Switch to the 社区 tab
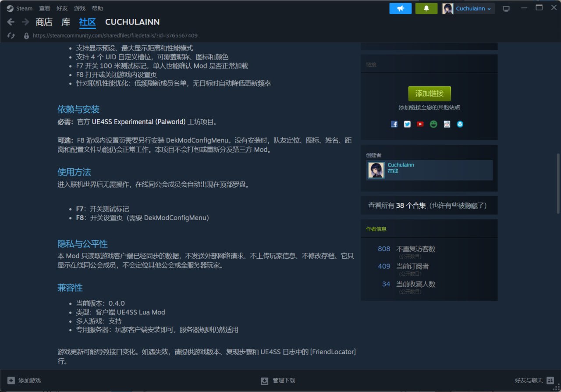This screenshot has width=561, height=392. [88, 22]
